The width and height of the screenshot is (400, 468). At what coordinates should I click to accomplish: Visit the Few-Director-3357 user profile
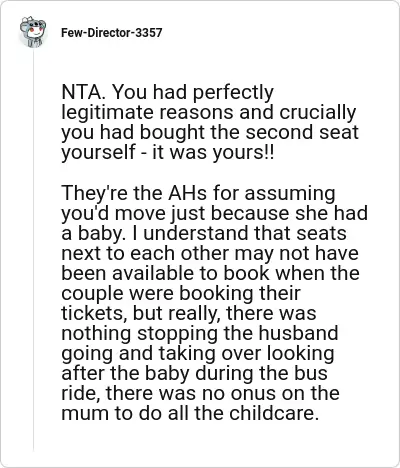[112, 33]
